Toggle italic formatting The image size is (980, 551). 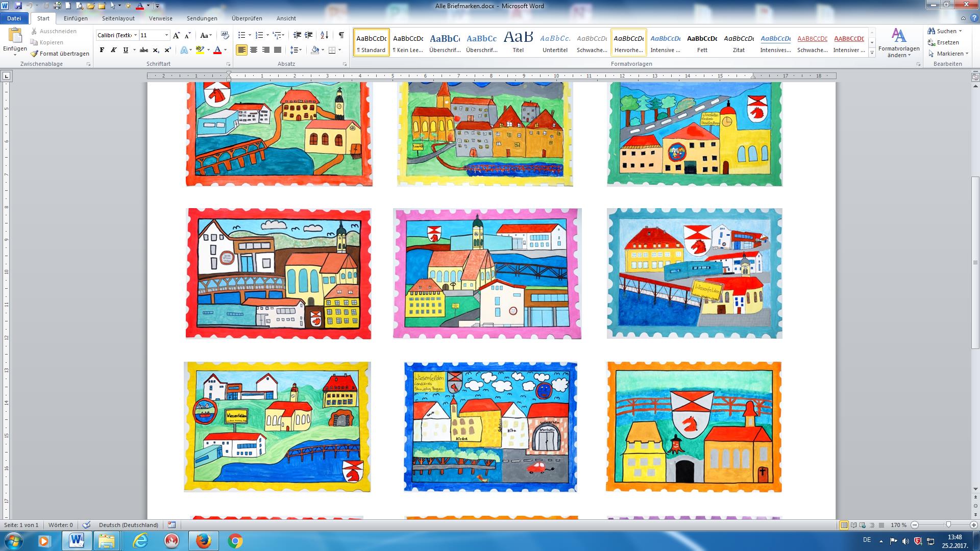tap(113, 50)
